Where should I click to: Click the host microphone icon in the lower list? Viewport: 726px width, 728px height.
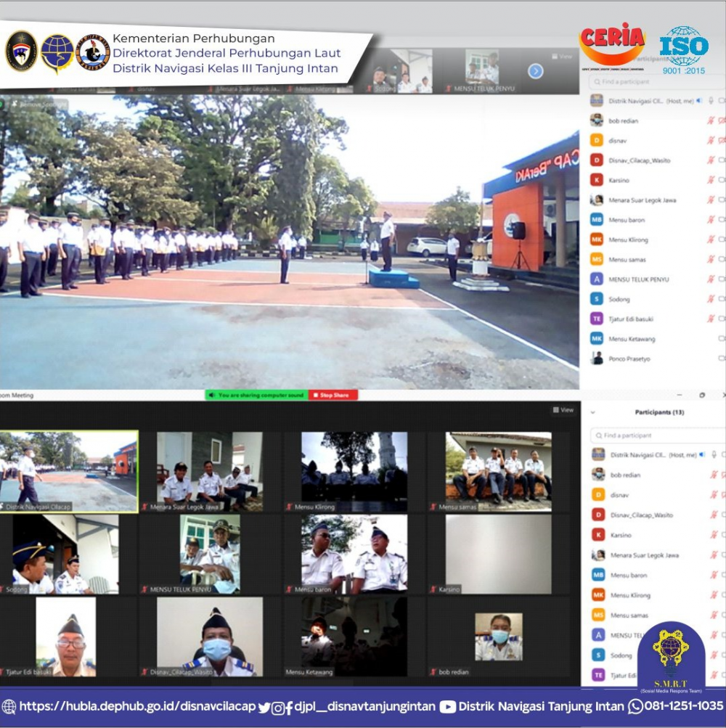coord(714,455)
